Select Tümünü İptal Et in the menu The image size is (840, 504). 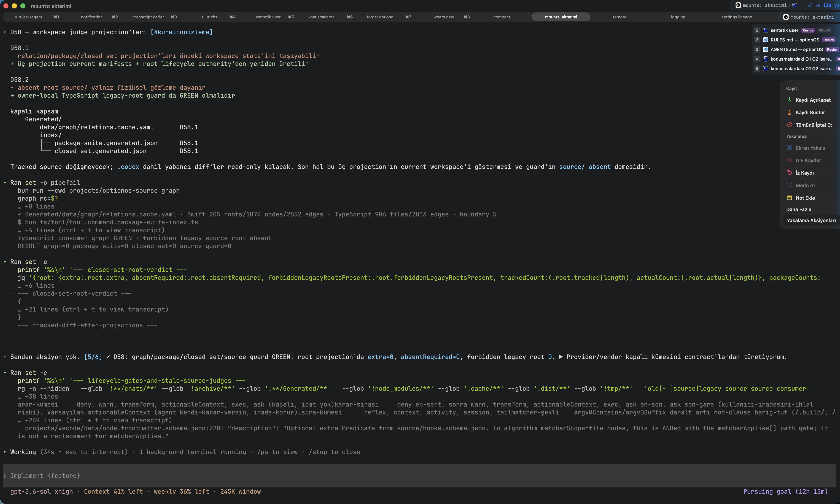(813, 125)
